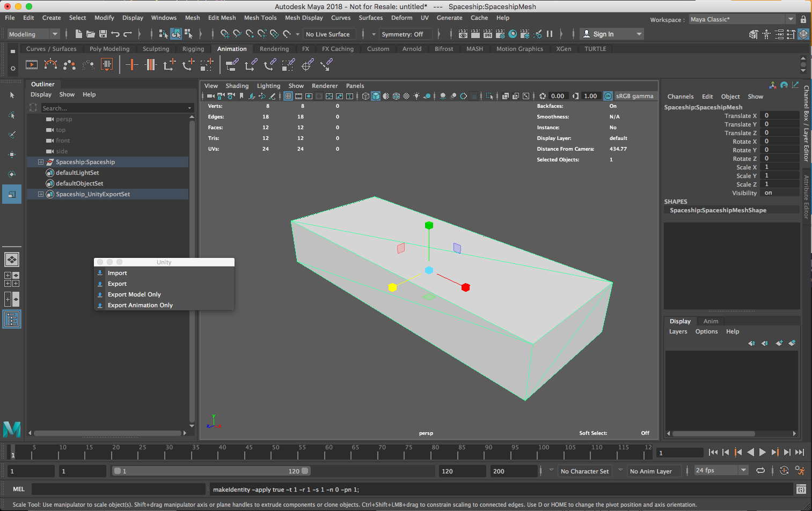Screen dimensions: 812x511
Task: Select the Scale tool in the toolbox
Action: pos(12,194)
